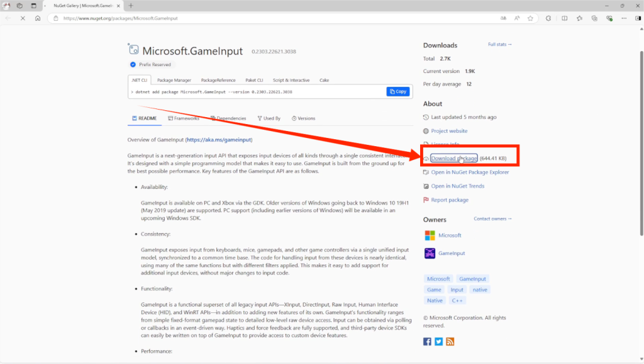
Task: Click the Microsoft owner logo
Action: point(430,235)
